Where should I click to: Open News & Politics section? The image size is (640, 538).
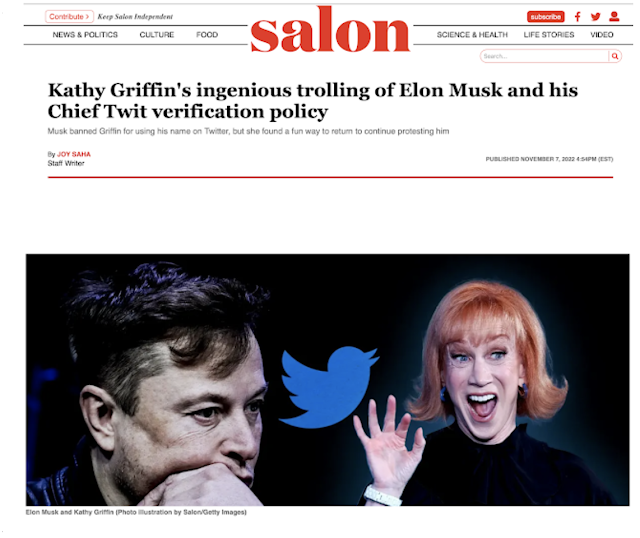[x=85, y=35]
